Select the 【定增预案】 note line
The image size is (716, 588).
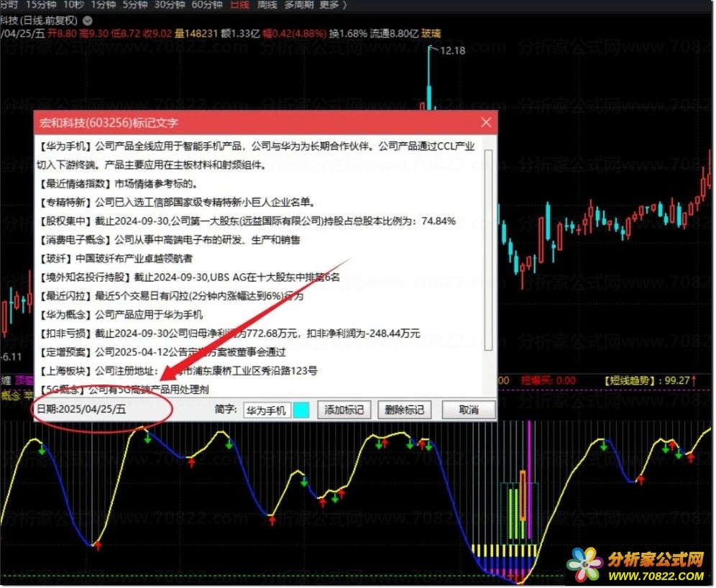(162, 352)
